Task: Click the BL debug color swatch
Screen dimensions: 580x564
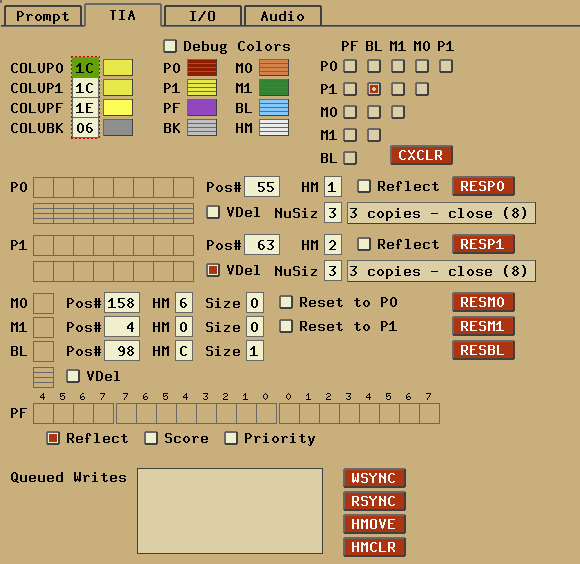Action: point(274,108)
